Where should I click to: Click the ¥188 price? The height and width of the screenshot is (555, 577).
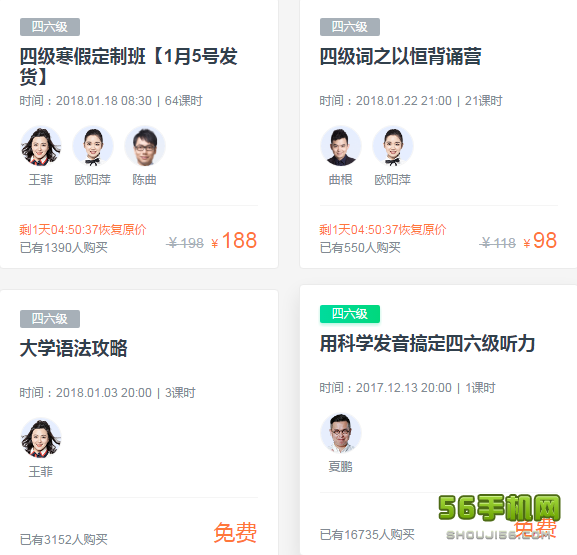[234, 241]
